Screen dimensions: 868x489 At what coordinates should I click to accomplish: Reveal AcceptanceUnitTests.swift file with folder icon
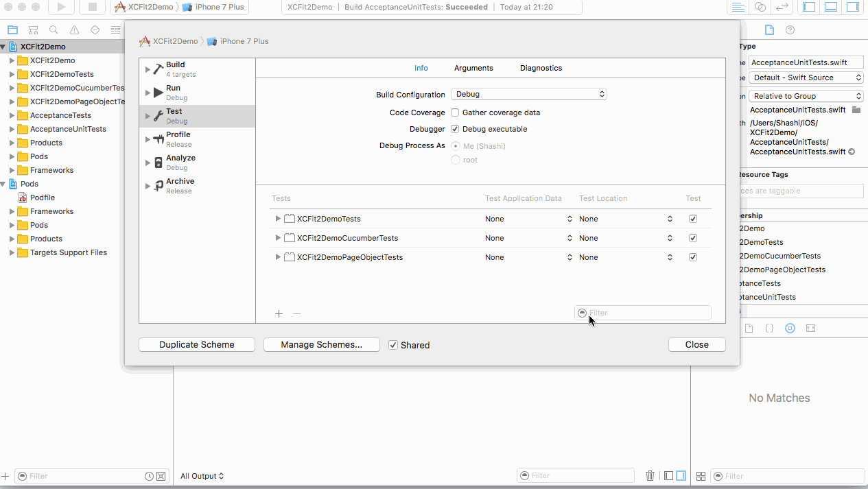click(x=856, y=110)
